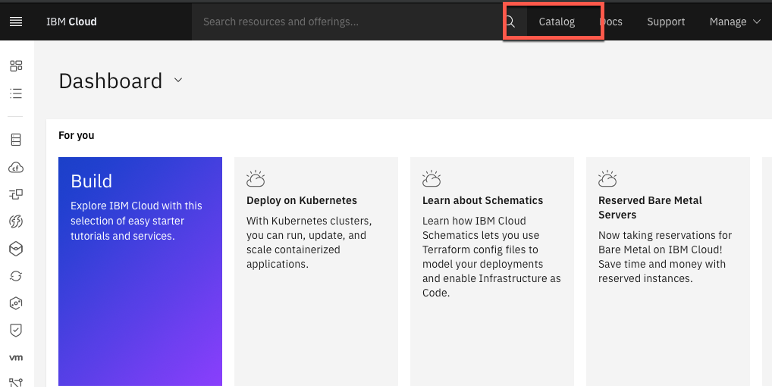Click the circular arrows sidebar icon
Screen dimensions: 772x388
16,276
